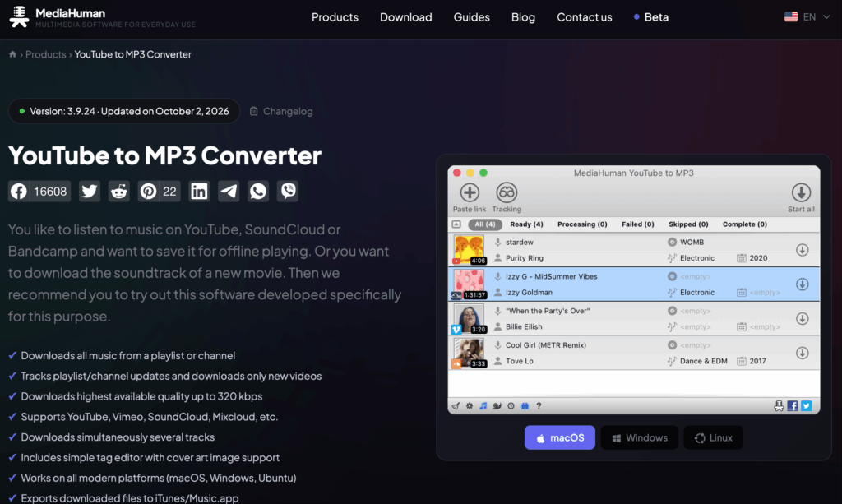Click the MediaHuman mascot footer icon
Viewport: 842px width, 504px height.
(x=779, y=406)
